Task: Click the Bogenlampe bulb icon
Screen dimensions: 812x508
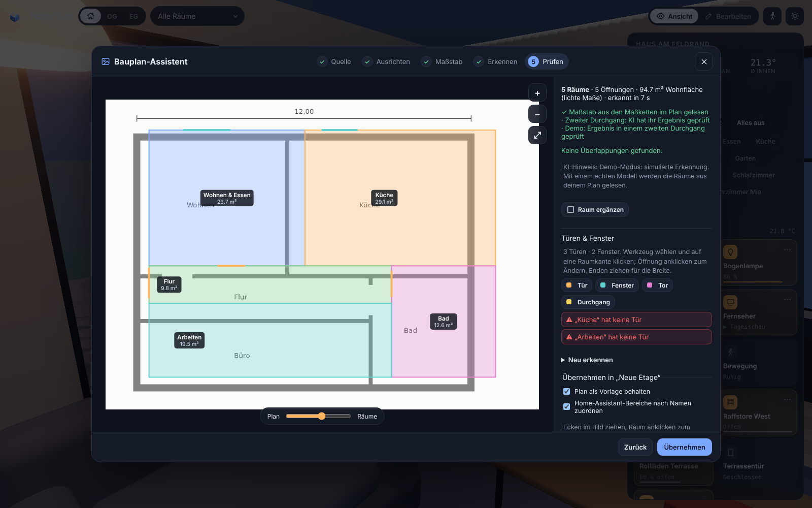Action: [730, 252]
